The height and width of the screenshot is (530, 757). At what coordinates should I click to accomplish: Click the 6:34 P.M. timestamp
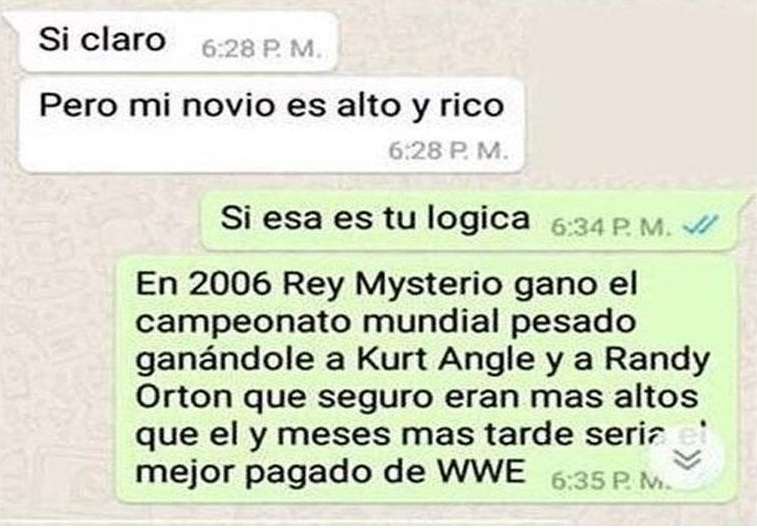point(611,227)
